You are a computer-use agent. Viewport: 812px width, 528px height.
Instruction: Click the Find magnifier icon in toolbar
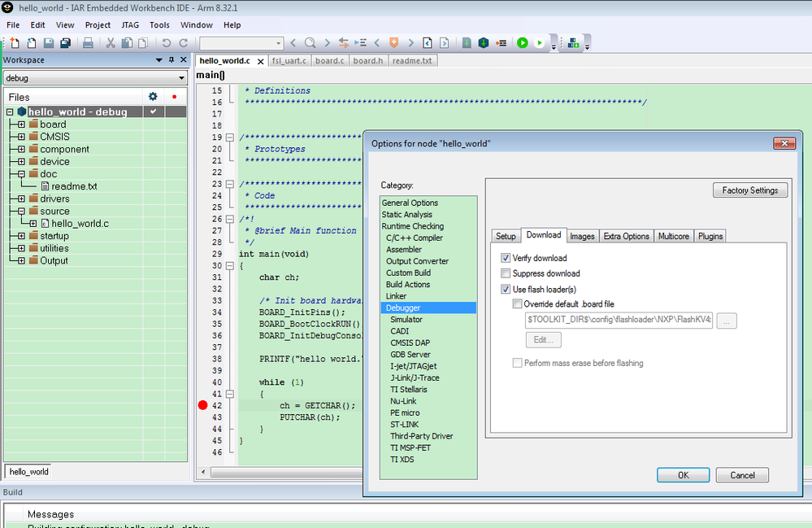[310, 43]
